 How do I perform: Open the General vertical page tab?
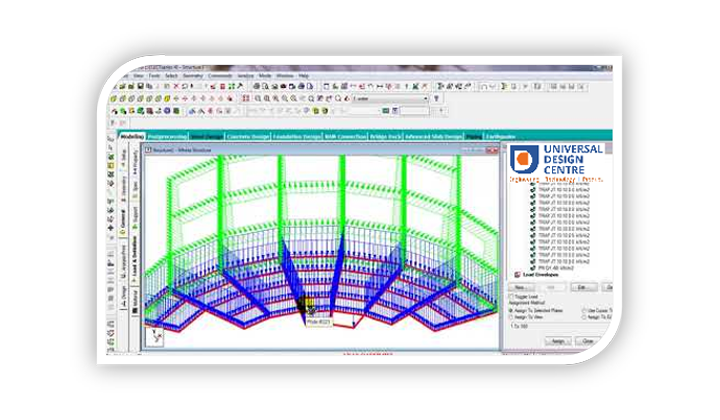click(123, 221)
